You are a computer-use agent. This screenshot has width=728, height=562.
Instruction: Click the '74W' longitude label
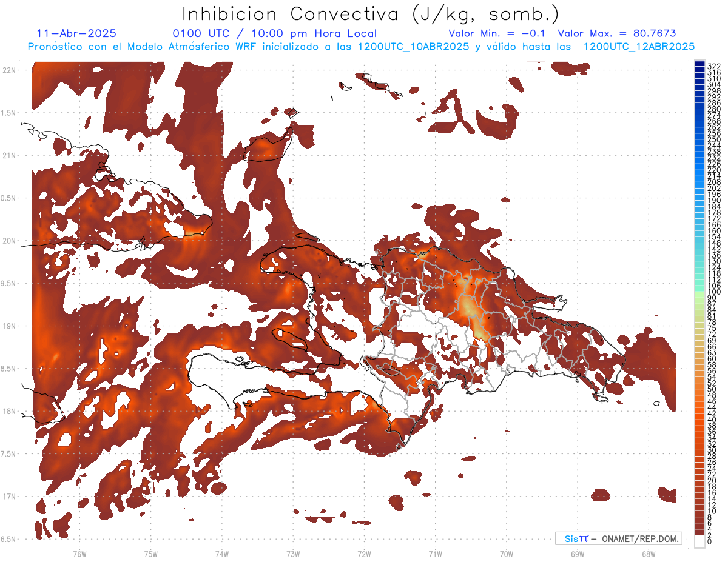tap(222, 554)
